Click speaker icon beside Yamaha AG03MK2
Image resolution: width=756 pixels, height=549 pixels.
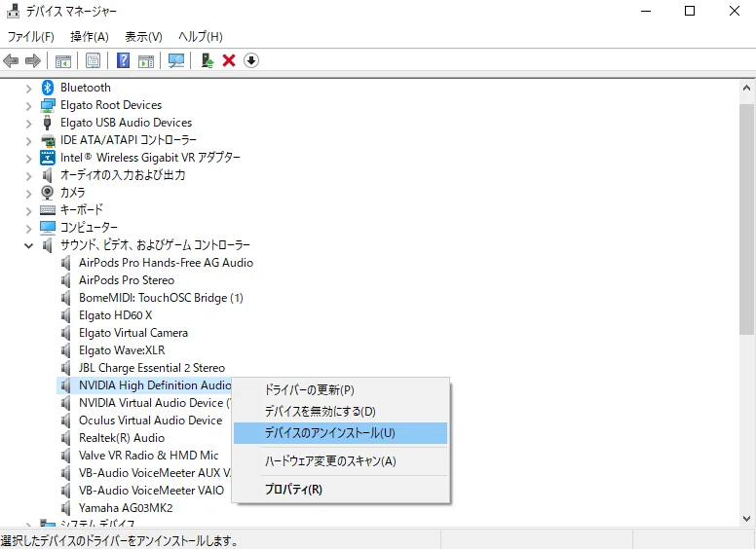[66, 508]
